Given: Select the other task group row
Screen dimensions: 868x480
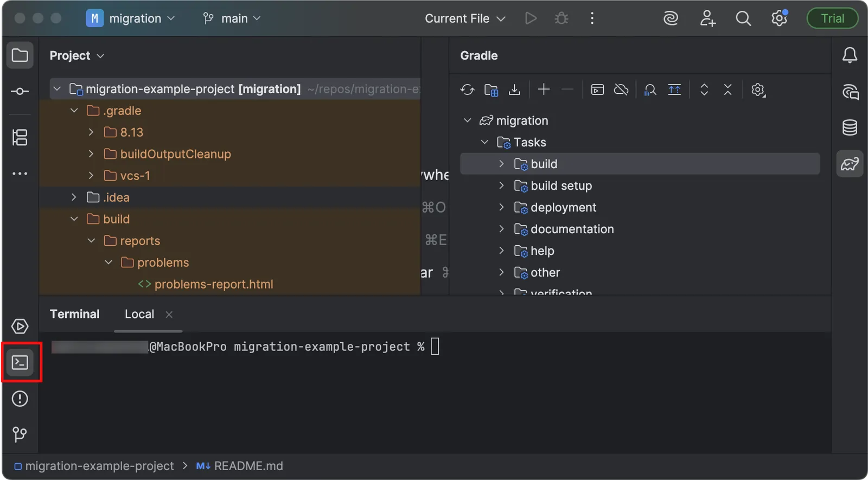Looking at the screenshot, I should (x=640, y=272).
